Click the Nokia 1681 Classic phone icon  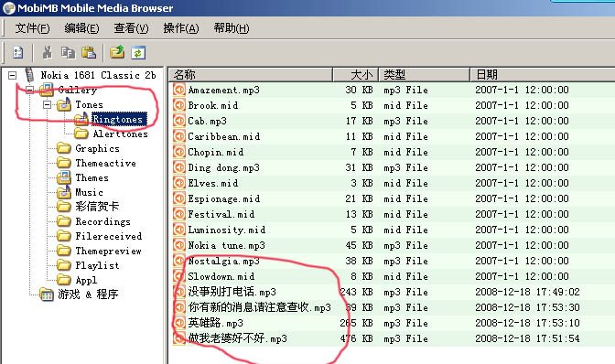tap(29, 74)
